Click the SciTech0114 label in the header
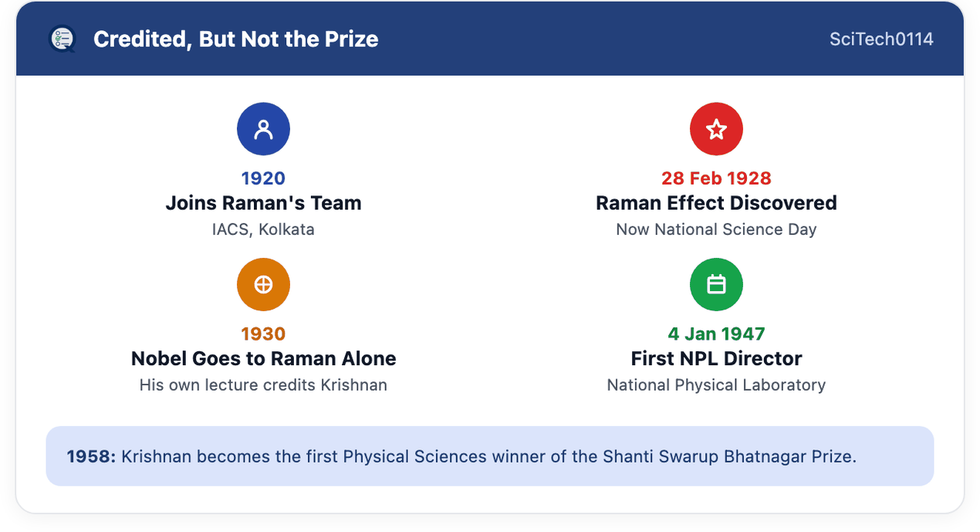This screenshot has width=980, height=532. (881, 39)
